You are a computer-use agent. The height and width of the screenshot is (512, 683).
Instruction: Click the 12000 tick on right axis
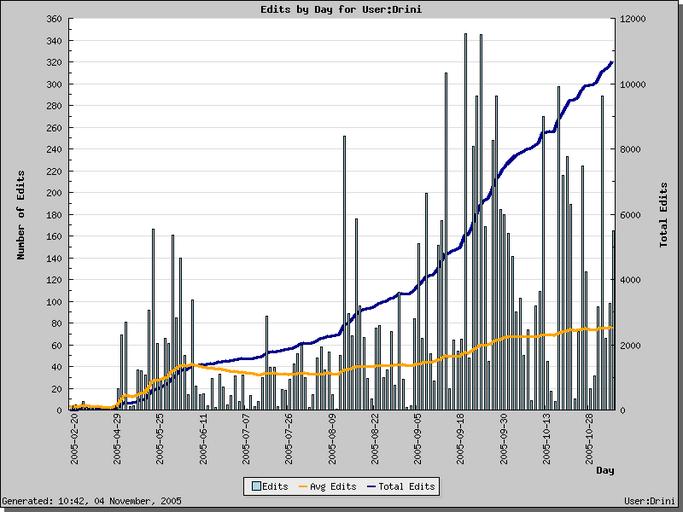[634, 19]
